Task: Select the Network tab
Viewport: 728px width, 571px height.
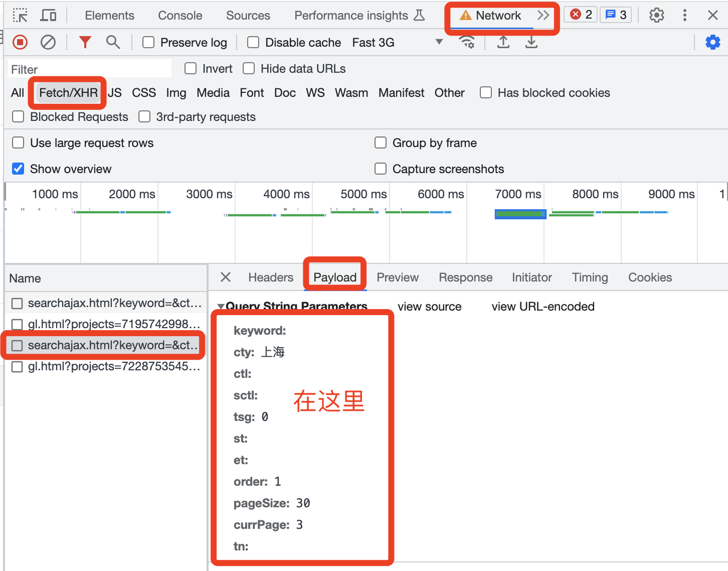Action: (490, 16)
